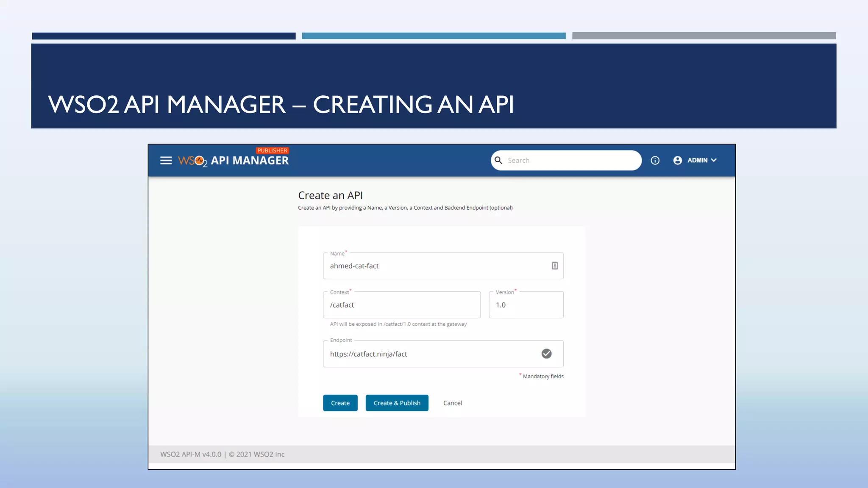Viewport: 868px width, 488px height.
Task: Click the PUBLISHER badge label
Action: coord(272,150)
